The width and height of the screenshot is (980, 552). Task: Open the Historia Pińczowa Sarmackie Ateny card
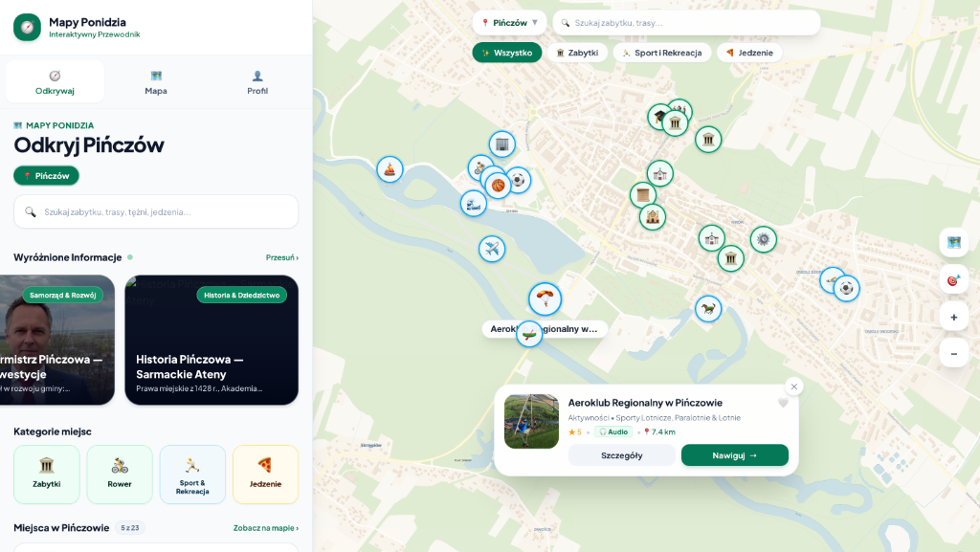212,341
